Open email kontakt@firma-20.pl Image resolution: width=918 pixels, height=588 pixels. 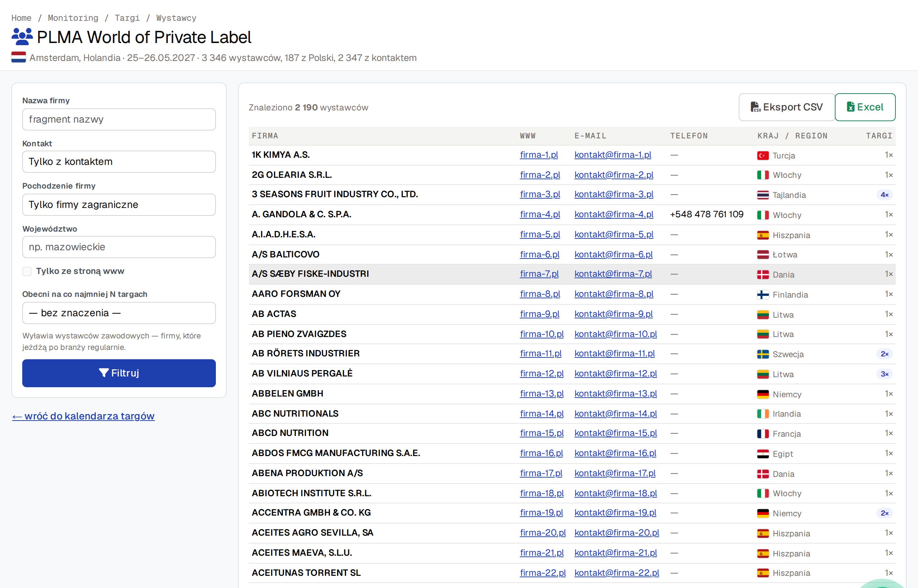(x=617, y=533)
